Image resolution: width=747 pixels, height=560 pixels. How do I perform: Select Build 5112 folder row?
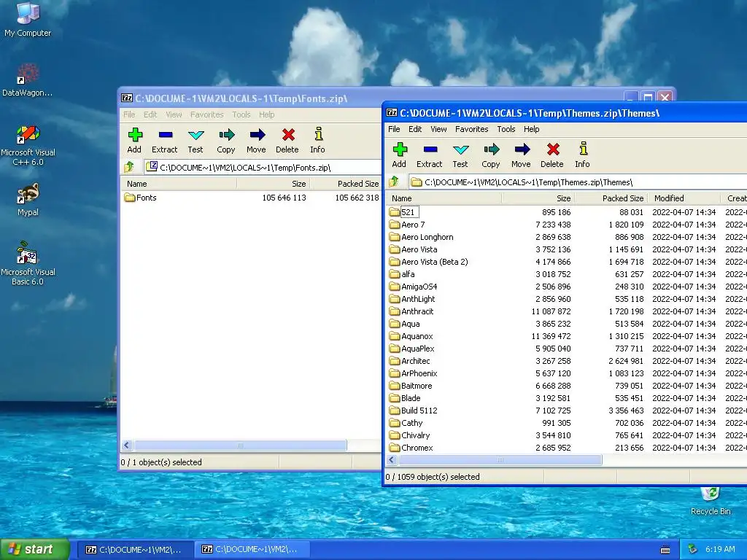click(567, 411)
